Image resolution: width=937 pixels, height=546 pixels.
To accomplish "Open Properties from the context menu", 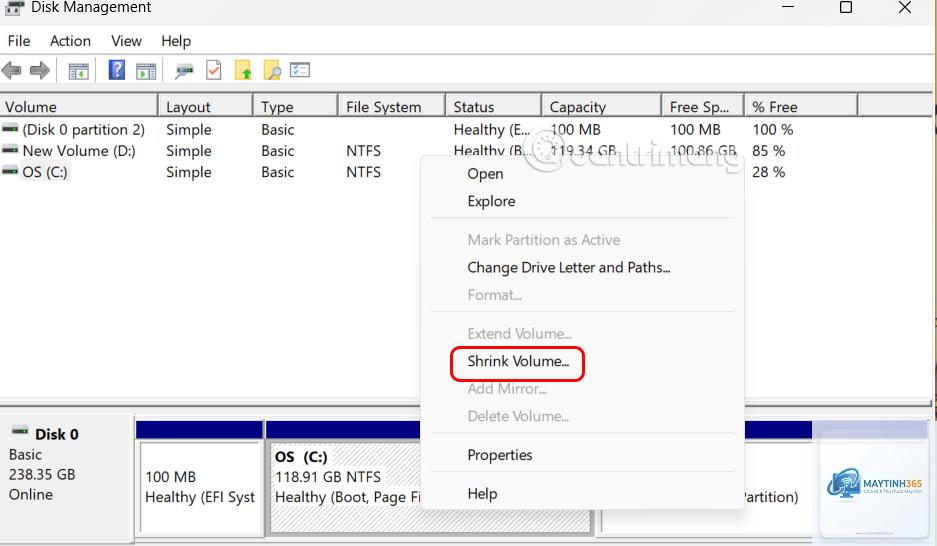I will 500,455.
